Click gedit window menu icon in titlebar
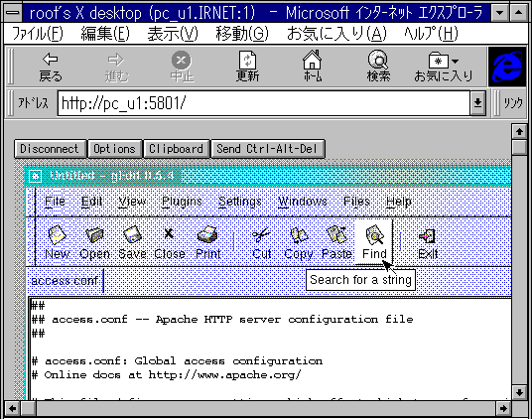This screenshot has width=532, height=419. [36, 176]
